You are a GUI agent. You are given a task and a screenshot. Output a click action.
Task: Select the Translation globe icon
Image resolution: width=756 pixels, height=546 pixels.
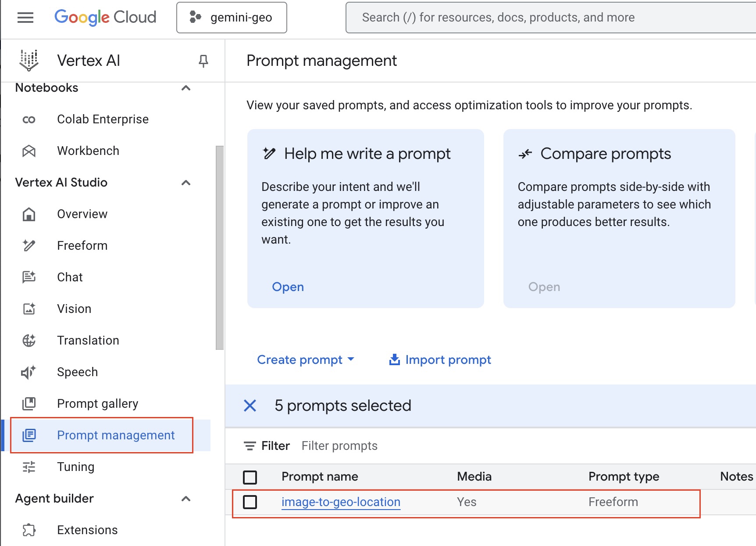point(29,340)
